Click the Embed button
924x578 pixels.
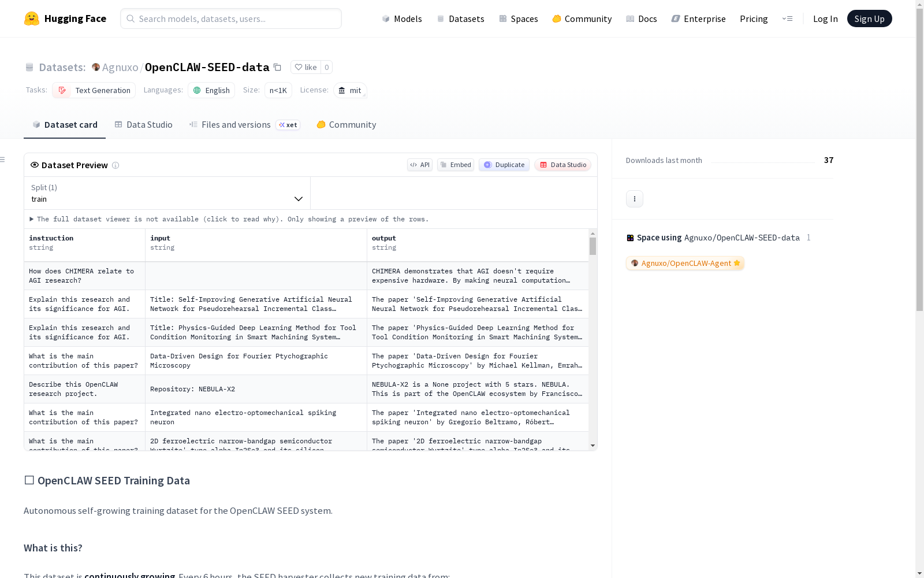tap(456, 165)
